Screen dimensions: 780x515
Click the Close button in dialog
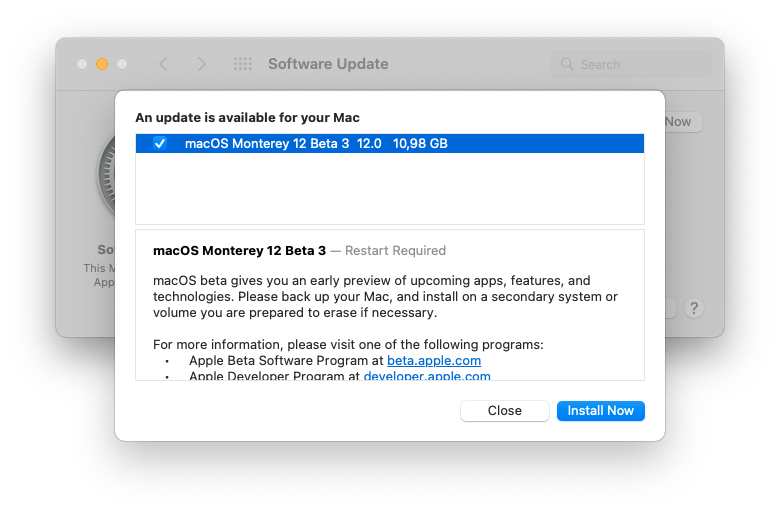point(504,411)
